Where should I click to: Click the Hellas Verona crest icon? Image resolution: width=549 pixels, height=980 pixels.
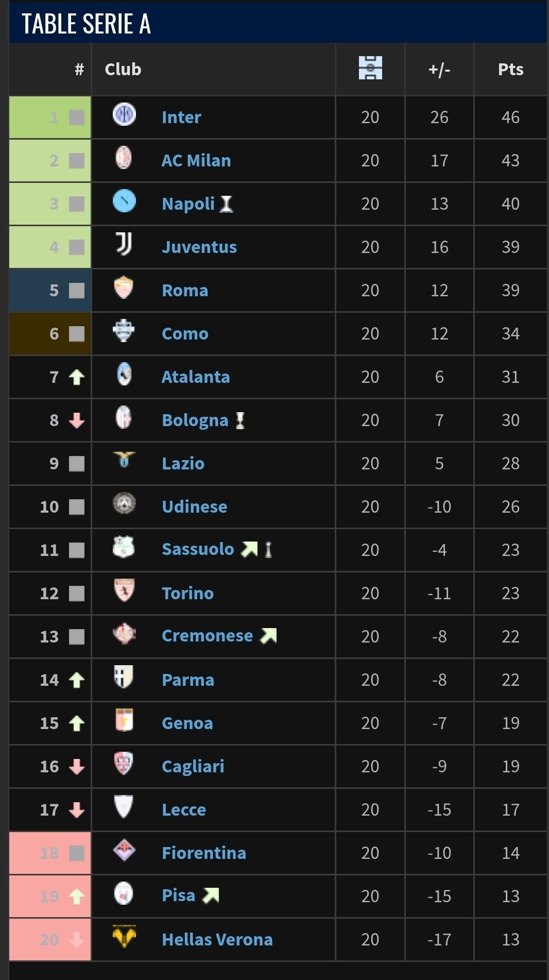[124, 937]
